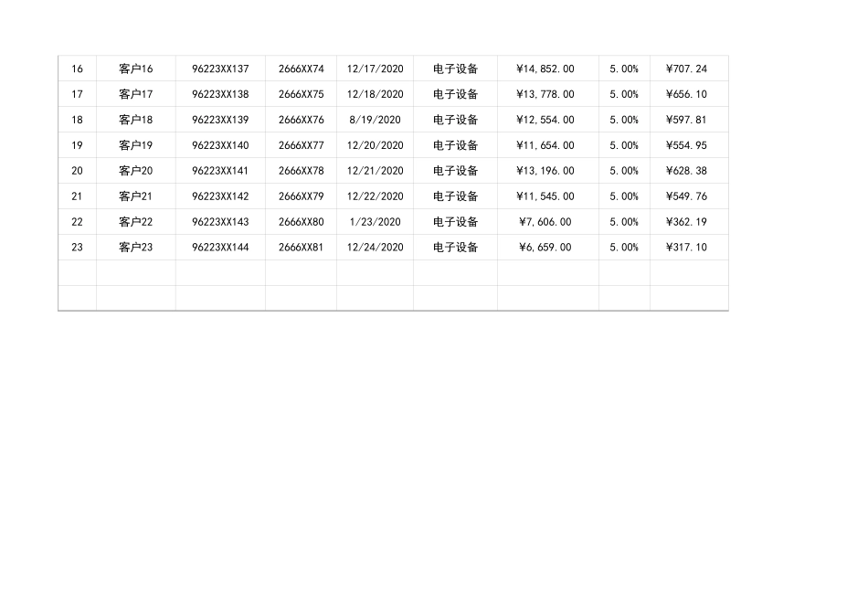Viewport: 868px width, 614px height.
Task: Select the cell containing 客户16
Action: pyautogui.click(x=136, y=69)
